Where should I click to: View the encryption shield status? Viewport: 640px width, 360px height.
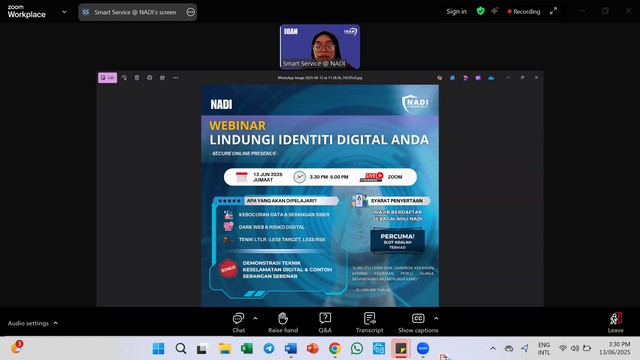click(480, 11)
